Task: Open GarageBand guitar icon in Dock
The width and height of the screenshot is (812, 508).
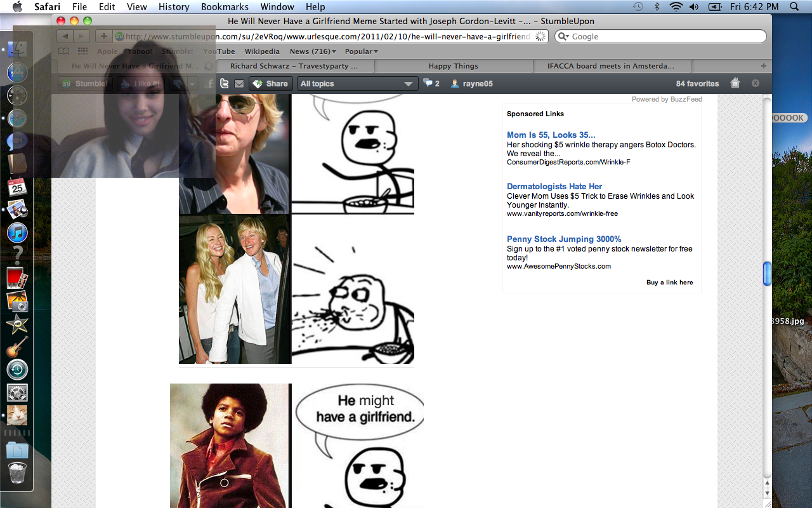Action: (x=17, y=347)
